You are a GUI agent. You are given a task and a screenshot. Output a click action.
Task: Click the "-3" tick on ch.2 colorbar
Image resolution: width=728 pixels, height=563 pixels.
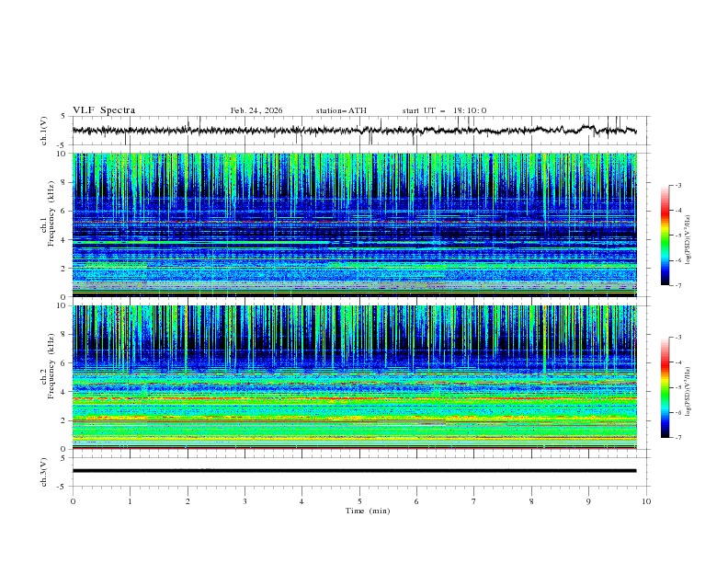coord(678,338)
